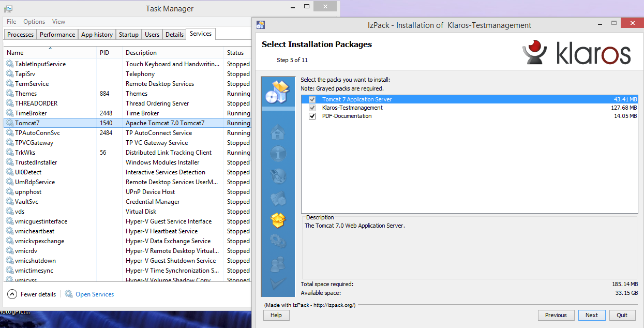Viewport: 644px width, 328px height.
Task: Open Services via the Open Services link
Action: click(x=94, y=294)
